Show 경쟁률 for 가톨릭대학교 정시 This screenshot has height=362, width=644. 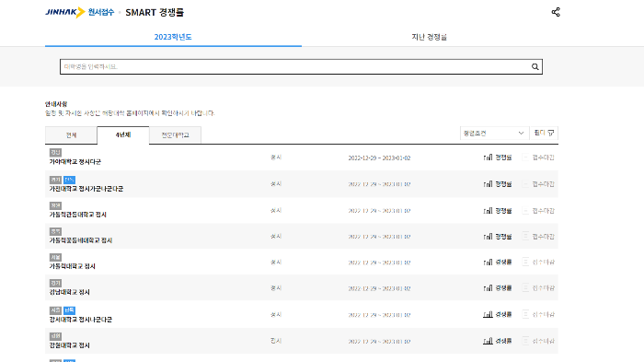(x=498, y=262)
